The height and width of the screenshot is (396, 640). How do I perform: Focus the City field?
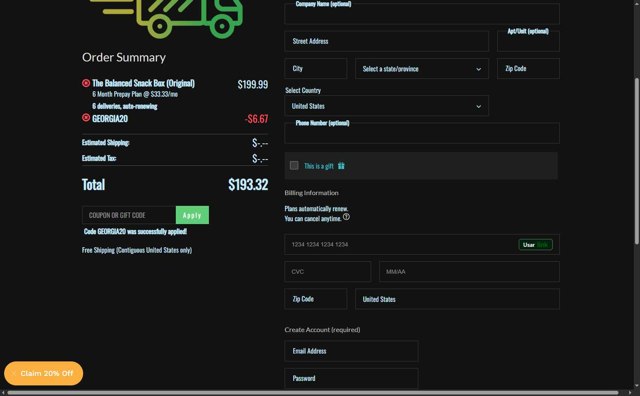[x=316, y=69]
